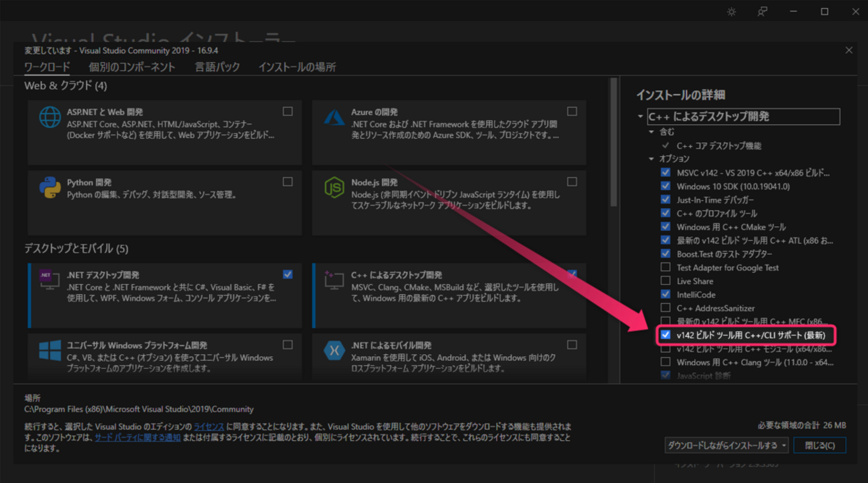Click the Node.js development logo icon
Viewport: 868px width, 483px height.
[334, 187]
